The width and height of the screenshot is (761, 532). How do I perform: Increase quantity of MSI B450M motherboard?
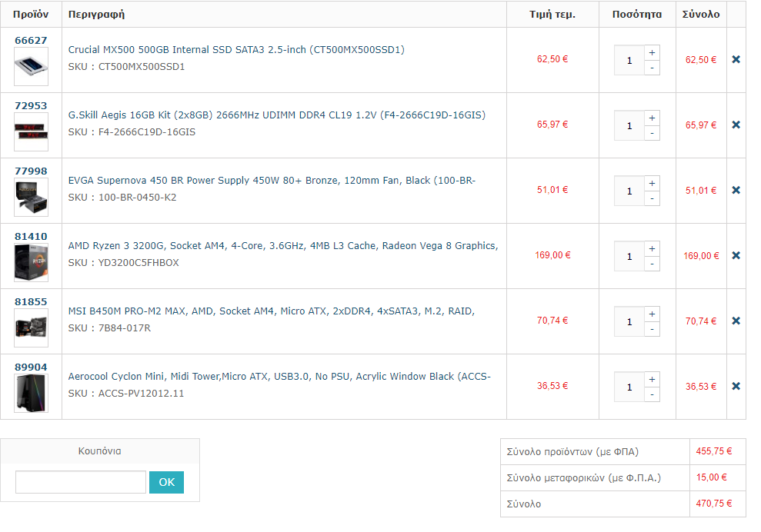[652, 314]
